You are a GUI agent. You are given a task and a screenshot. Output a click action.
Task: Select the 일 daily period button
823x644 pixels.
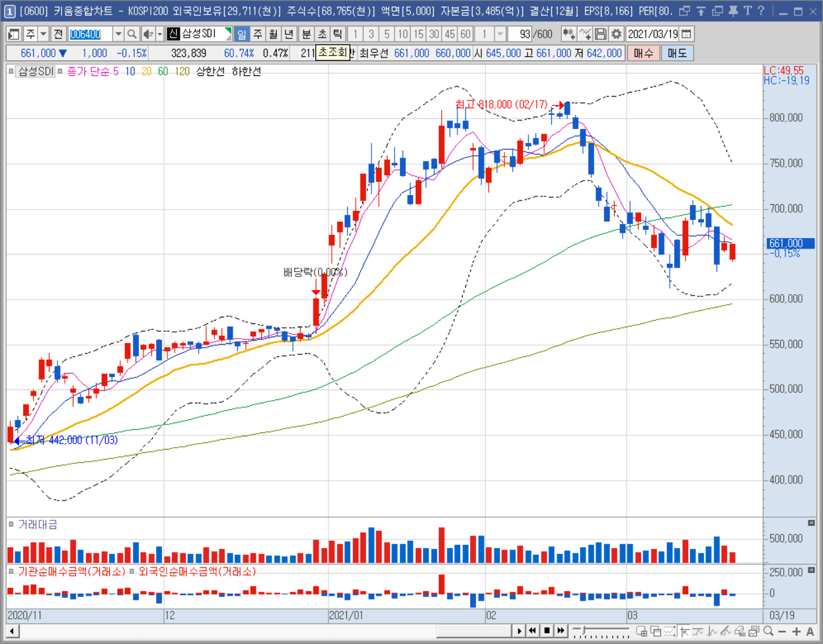coord(242,34)
